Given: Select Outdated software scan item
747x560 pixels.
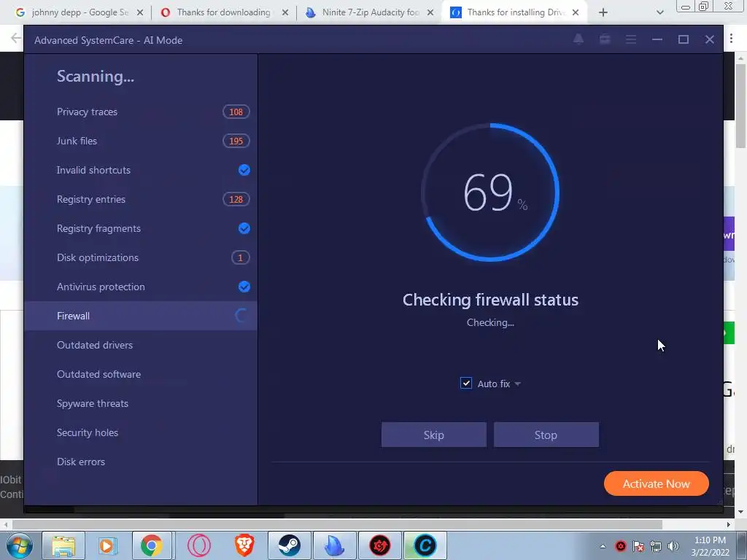Looking at the screenshot, I should point(141,374).
